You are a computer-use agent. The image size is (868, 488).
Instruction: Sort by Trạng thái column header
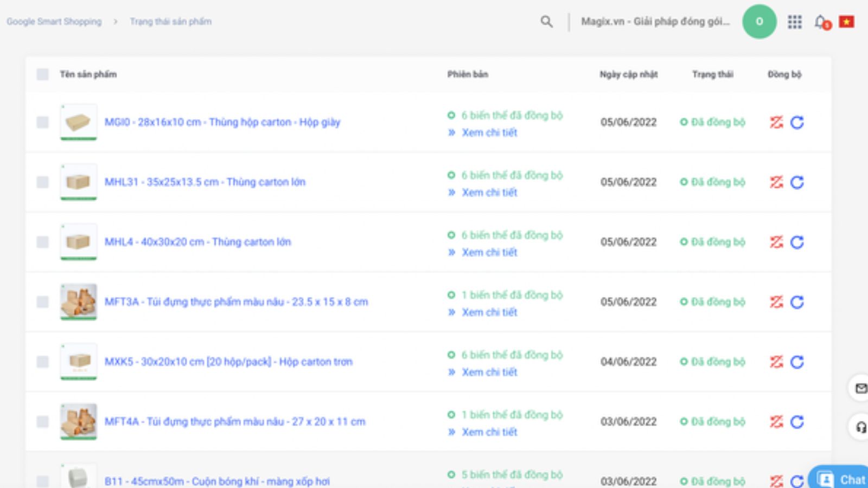[712, 74]
